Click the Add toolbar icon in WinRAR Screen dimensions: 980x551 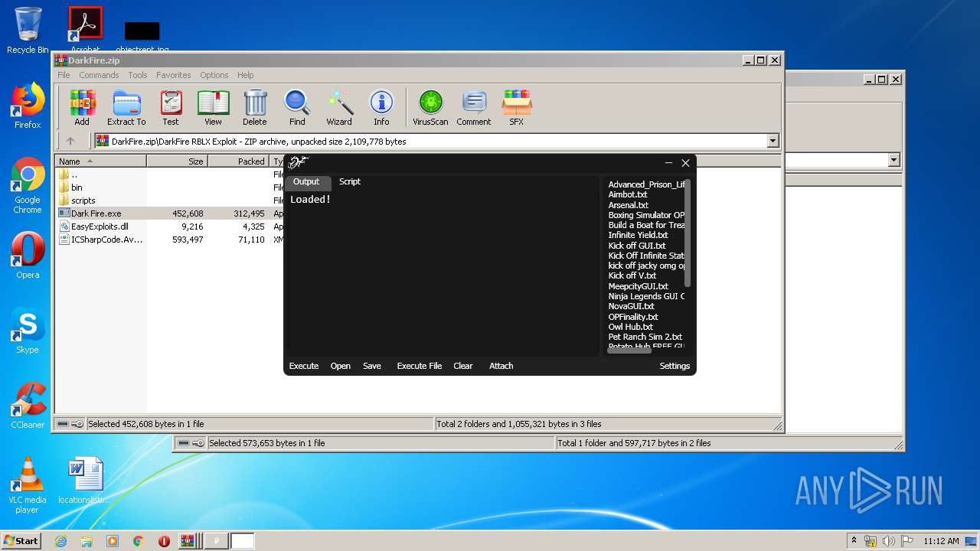pyautogui.click(x=82, y=107)
